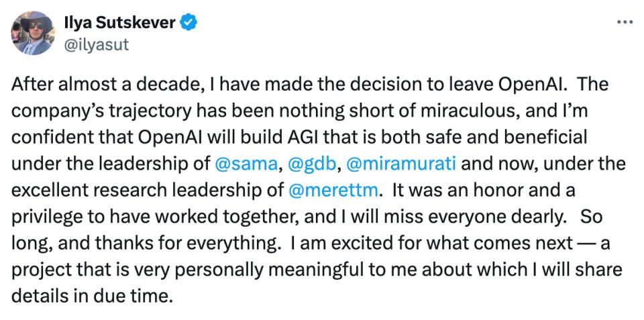The height and width of the screenshot is (320, 644).
Task: Follow the @sama mention link
Action: click(x=246, y=164)
